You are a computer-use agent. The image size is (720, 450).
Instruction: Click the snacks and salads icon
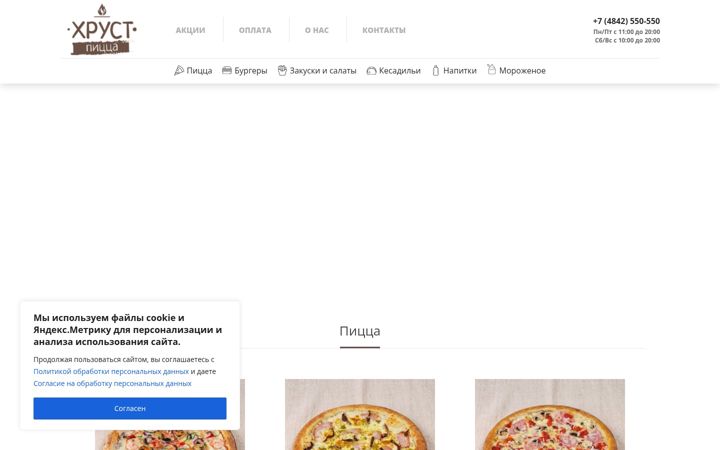282,70
